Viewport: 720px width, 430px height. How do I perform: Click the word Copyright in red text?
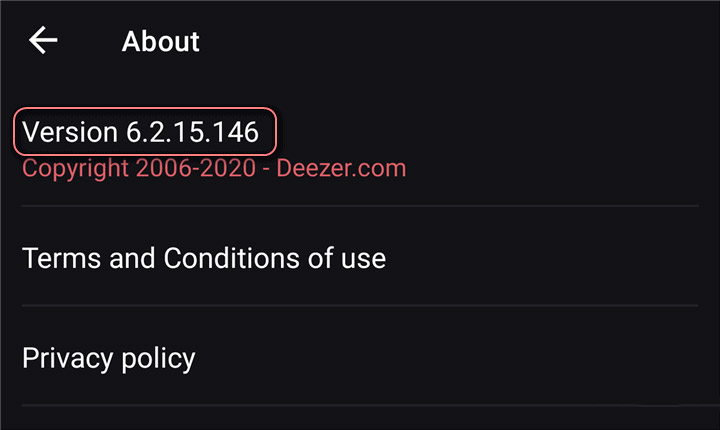click(x=75, y=169)
